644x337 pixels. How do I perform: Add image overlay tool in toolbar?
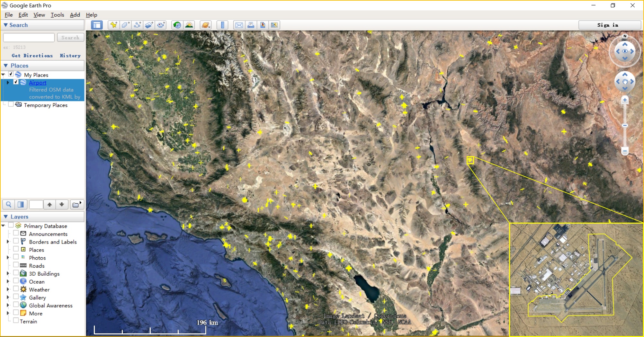(x=149, y=25)
